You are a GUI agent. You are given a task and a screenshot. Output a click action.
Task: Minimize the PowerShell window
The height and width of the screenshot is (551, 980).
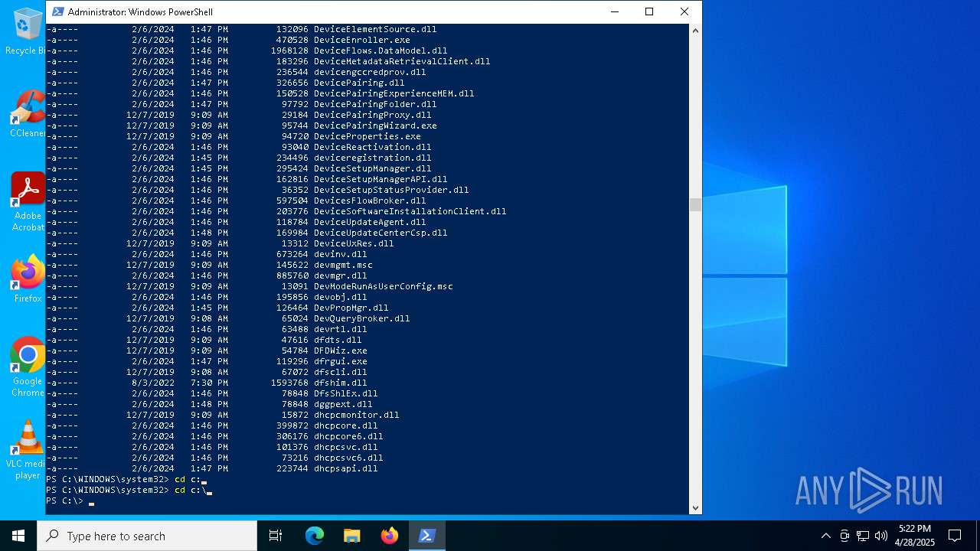click(x=614, y=11)
